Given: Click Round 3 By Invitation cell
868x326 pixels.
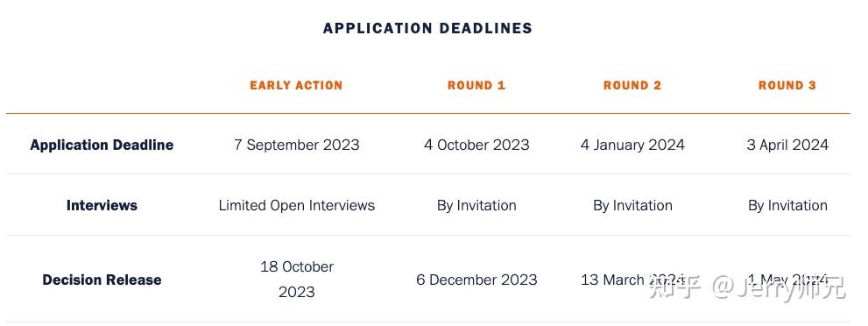Looking at the screenshot, I should point(787,205).
